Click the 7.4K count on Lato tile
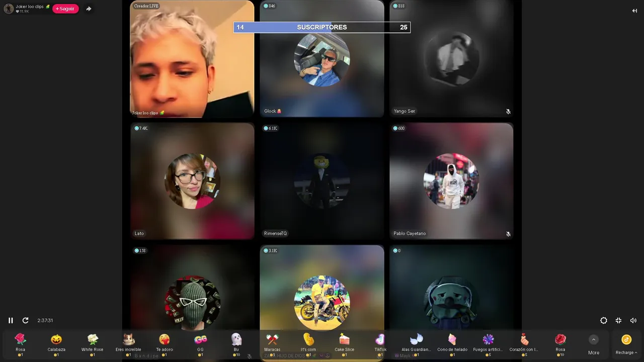 point(141,128)
